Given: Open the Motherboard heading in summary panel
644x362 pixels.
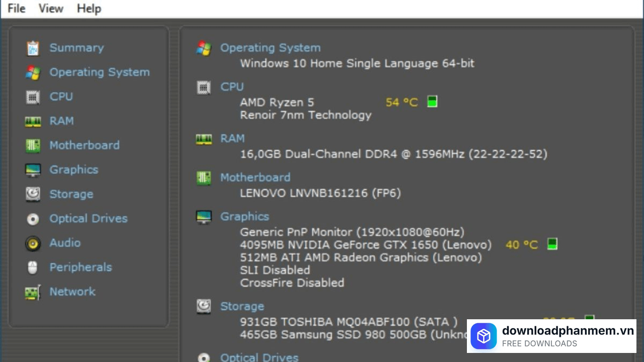Looking at the screenshot, I should [x=255, y=177].
